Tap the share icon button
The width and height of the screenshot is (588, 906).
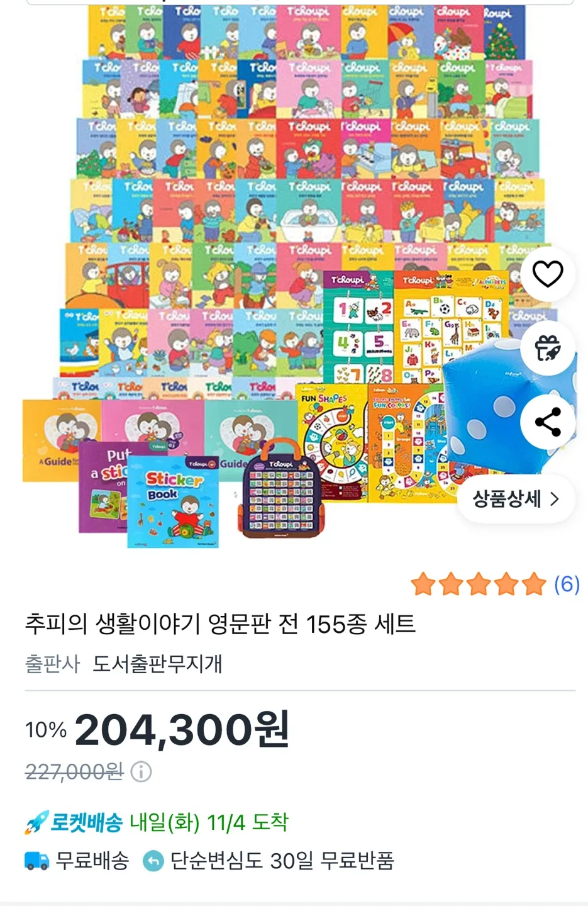click(547, 422)
